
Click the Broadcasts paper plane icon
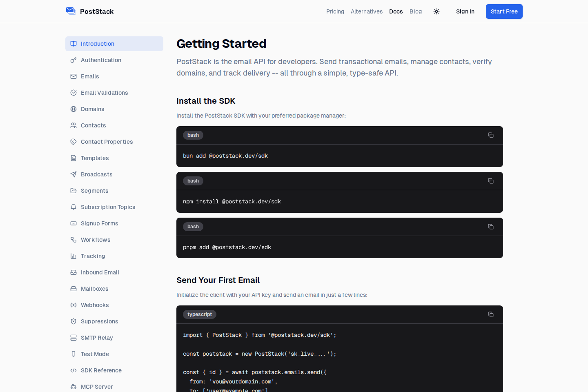(x=73, y=174)
